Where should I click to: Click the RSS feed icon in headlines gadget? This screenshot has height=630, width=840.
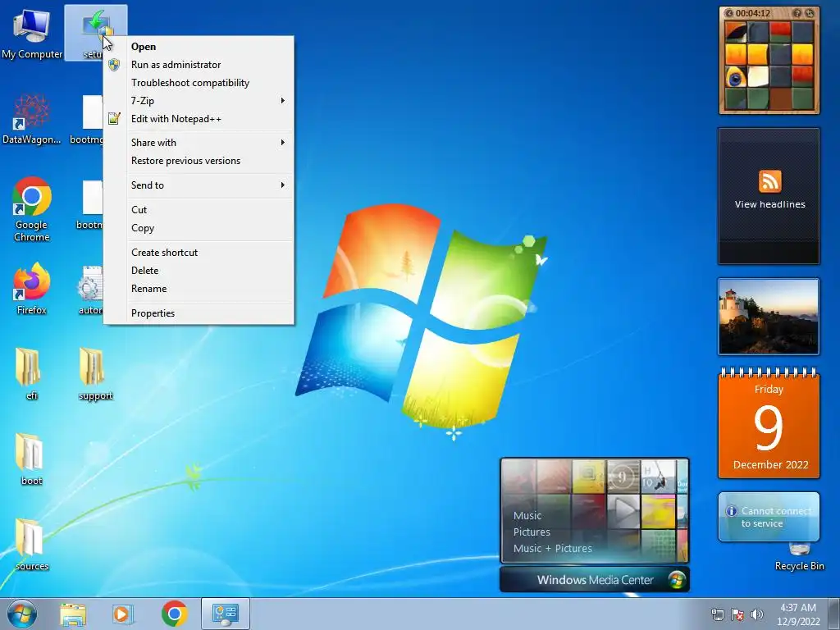(769, 181)
